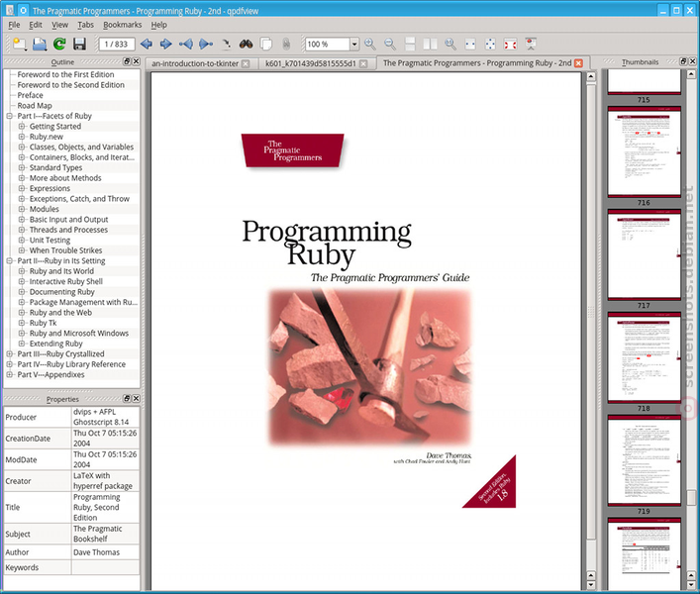Close the Outline panel
The image size is (700, 594).
137,61
